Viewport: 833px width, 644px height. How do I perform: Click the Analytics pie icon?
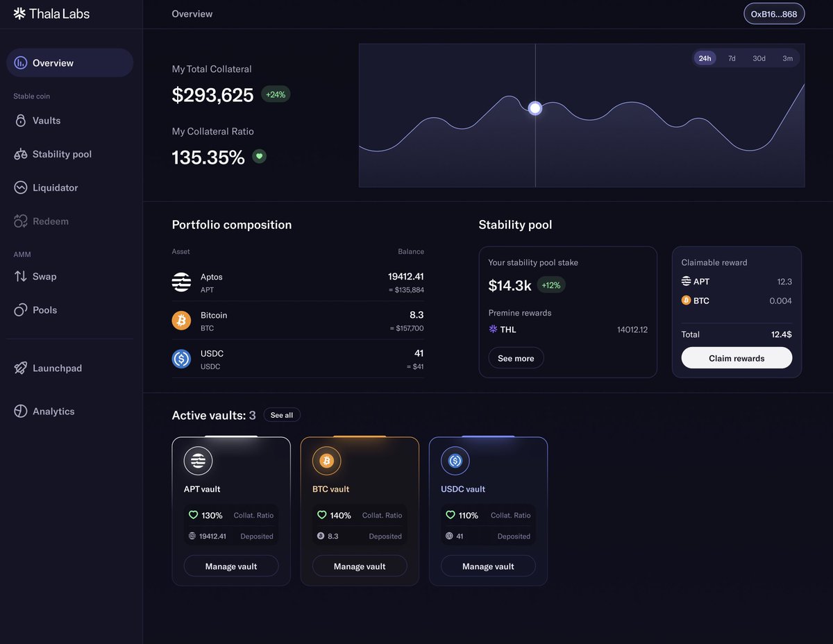coord(21,411)
